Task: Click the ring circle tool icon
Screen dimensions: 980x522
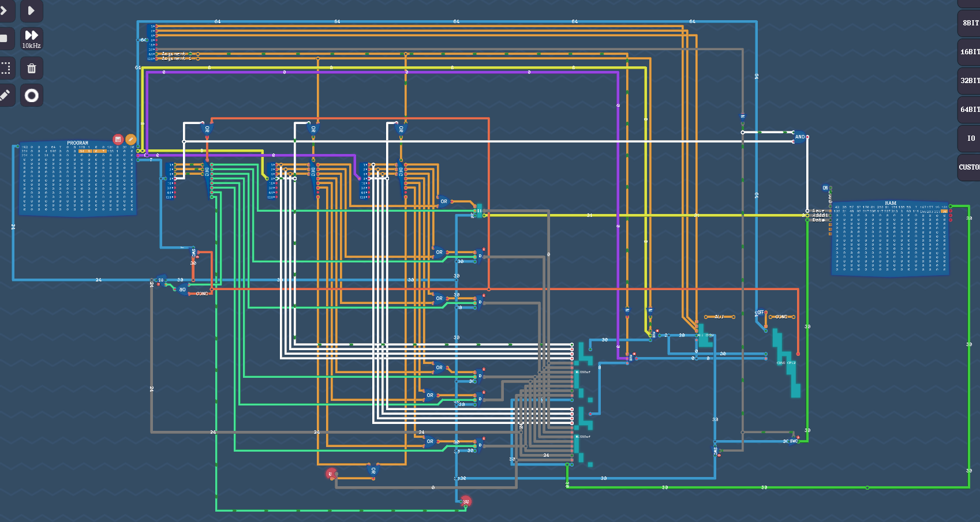Action: pyautogui.click(x=32, y=95)
